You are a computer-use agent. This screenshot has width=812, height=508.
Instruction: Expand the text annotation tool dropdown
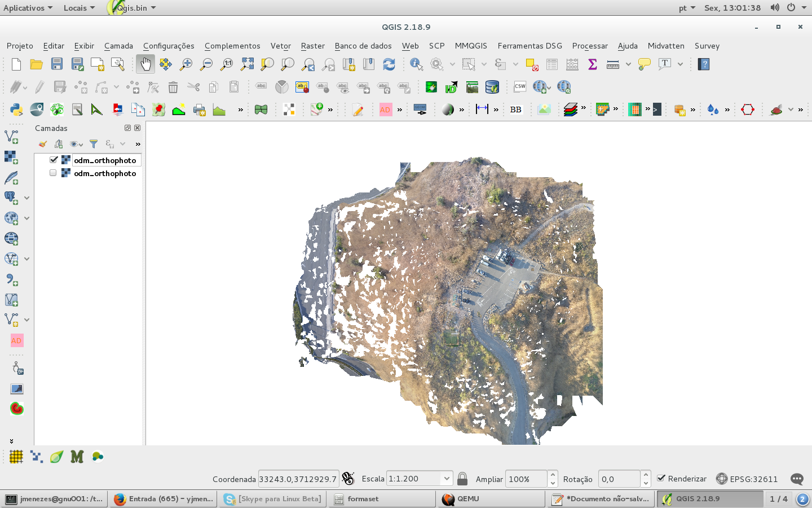[x=679, y=64]
